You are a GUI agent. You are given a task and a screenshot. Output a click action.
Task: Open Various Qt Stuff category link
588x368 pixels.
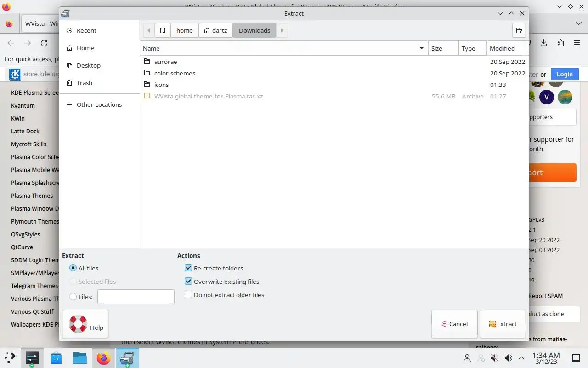coord(32,311)
